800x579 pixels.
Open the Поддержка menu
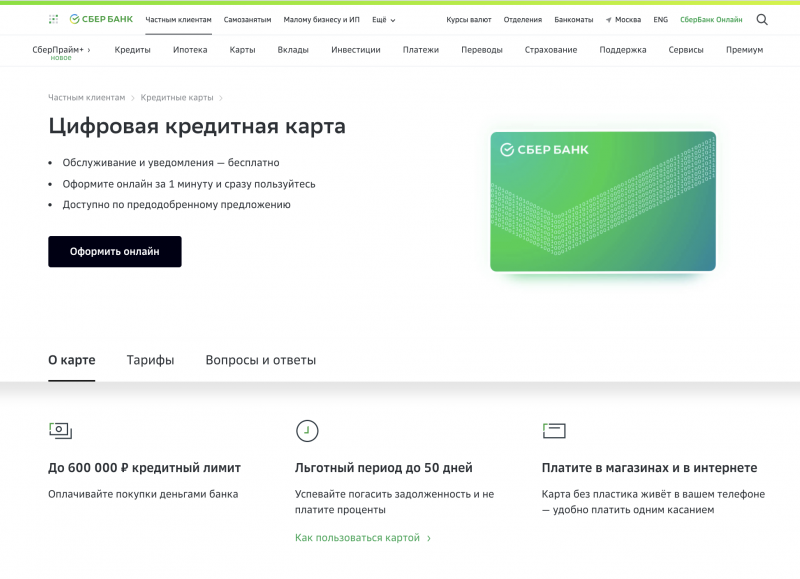[x=623, y=50]
